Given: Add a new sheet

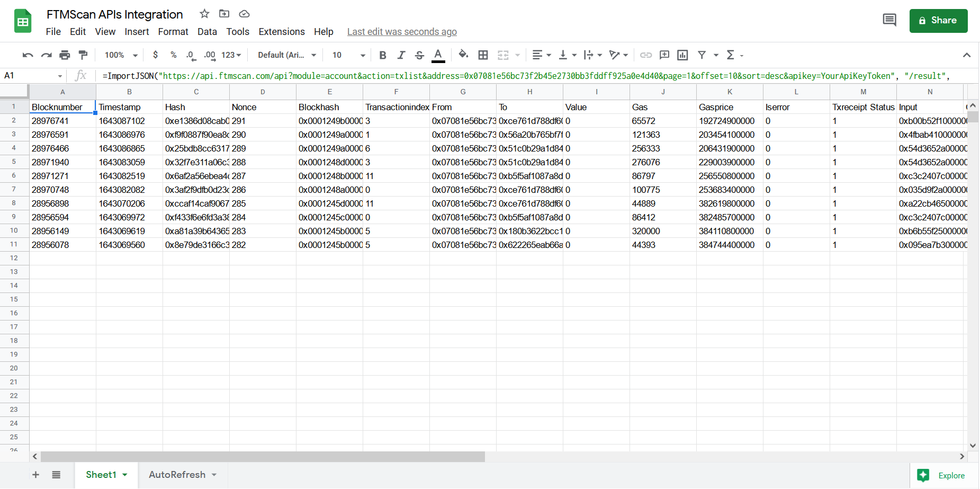Looking at the screenshot, I should tap(35, 475).
